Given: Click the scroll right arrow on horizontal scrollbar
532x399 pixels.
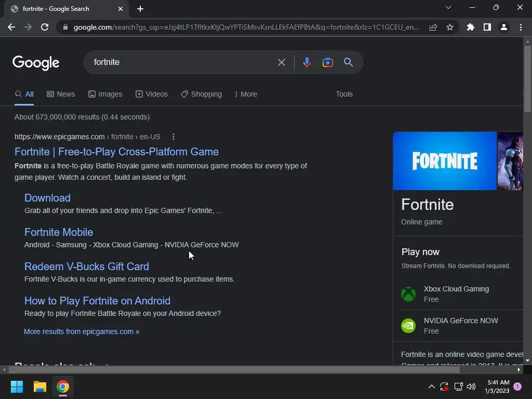Looking at the screenshot, I should point(519,370).
